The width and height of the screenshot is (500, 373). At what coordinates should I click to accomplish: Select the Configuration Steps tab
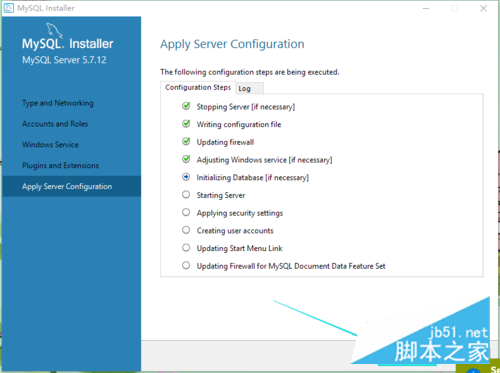pyautogui.click(x=198, y=87)
